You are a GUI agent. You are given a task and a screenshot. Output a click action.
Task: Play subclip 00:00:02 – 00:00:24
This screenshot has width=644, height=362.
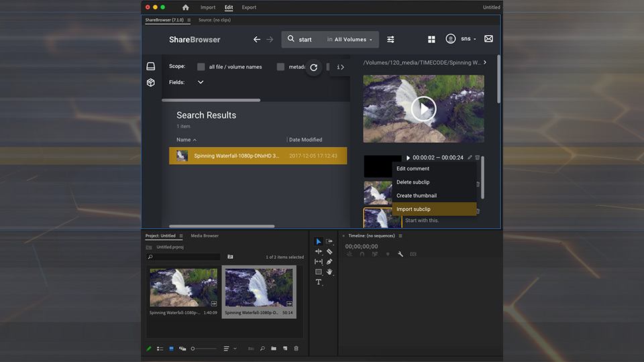[x=408, y=158]
